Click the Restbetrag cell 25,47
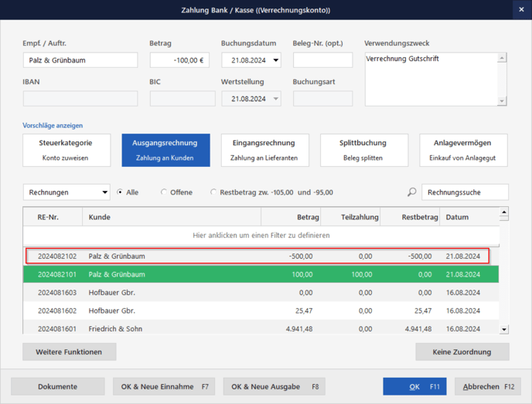The width and height of the screenshot is (532, 404). click(423, 311)
